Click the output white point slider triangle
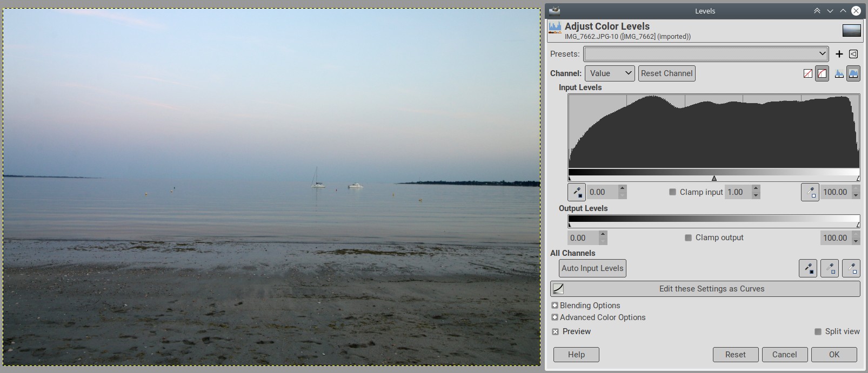Viewport: 868px width, 373px height. click(x=858, y=224)
